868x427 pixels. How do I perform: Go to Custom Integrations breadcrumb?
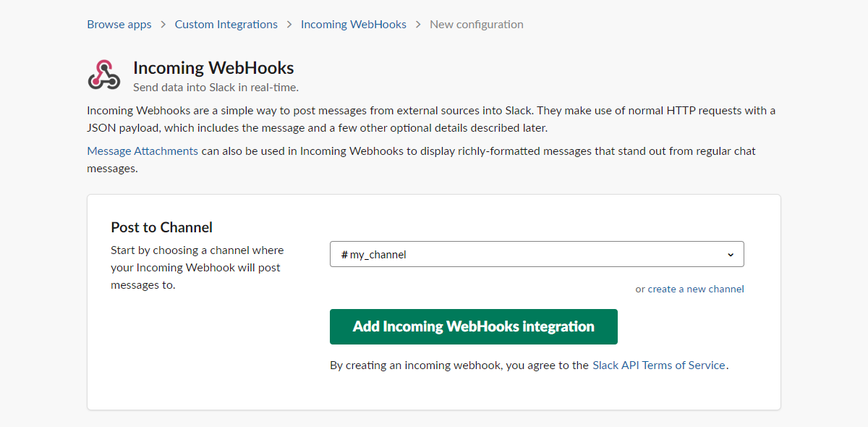tap(226, 24)
